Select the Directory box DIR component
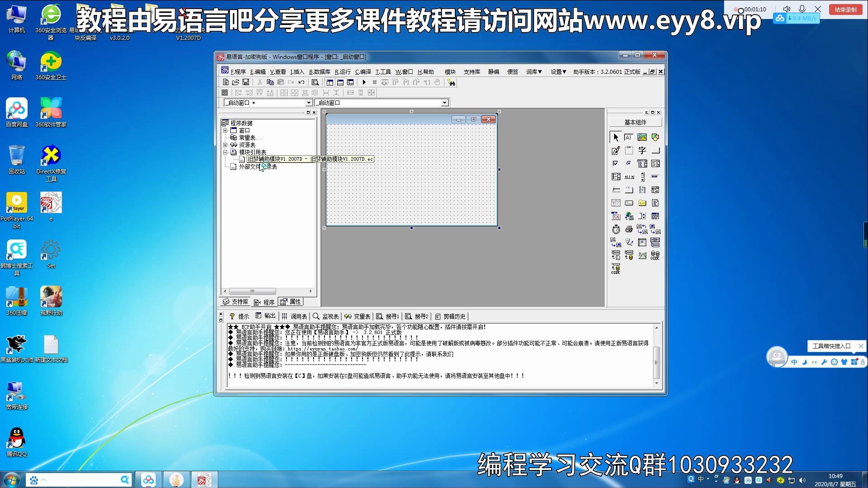The width and height of the screenshot is (868, 488). 642,203
